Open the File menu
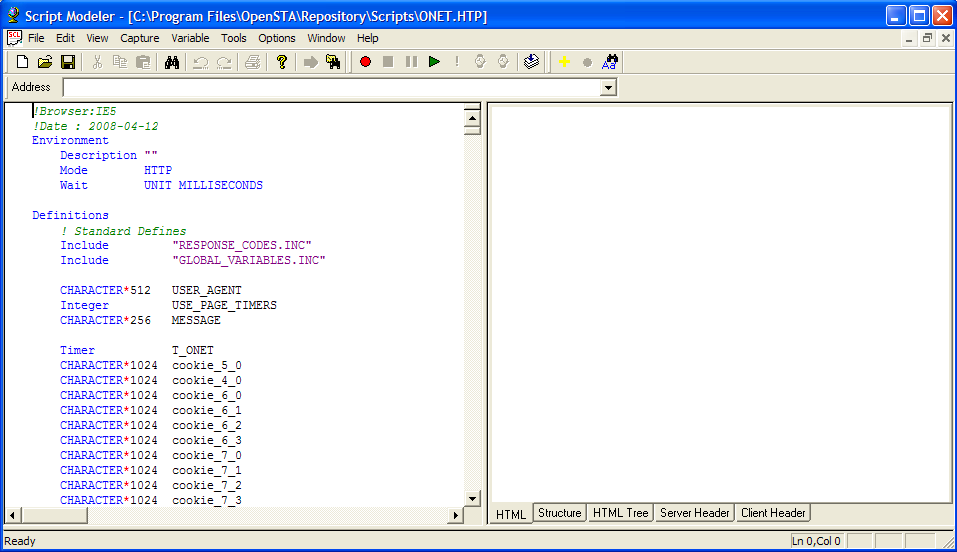The height and width of the screenshot is (552, 957). pyautogui.click(x=36, y=38)
